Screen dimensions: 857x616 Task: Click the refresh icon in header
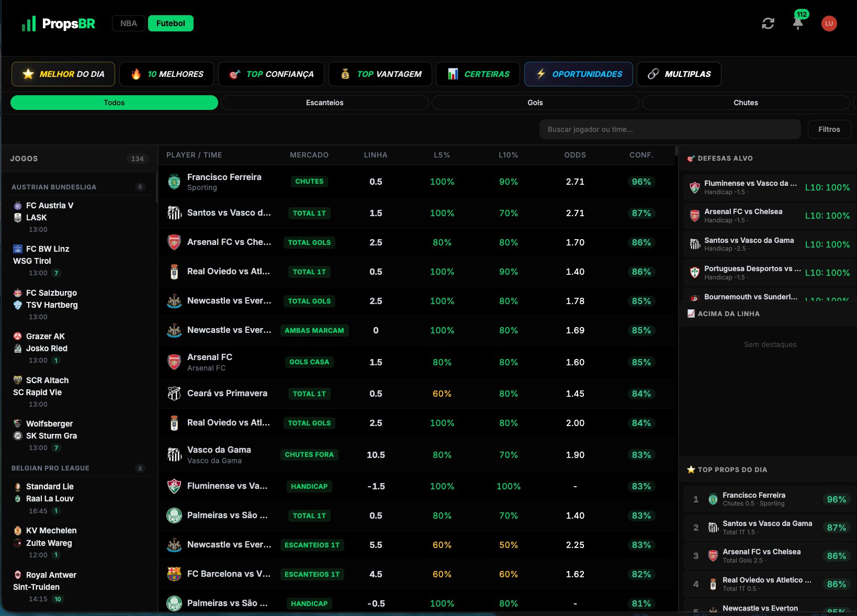[768, 24]
